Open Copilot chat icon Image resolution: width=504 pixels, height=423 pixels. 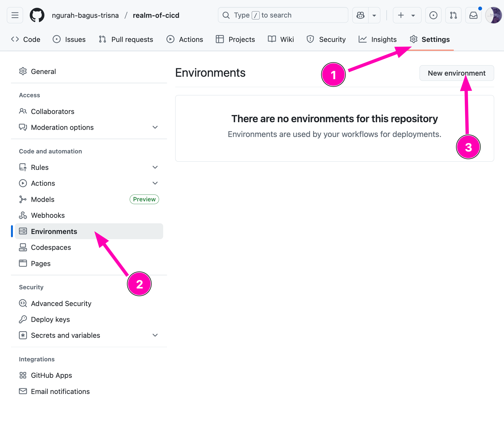360,15
